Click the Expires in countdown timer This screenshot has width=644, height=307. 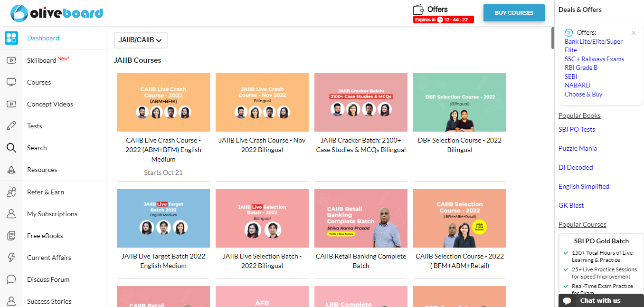coord(444,19)
